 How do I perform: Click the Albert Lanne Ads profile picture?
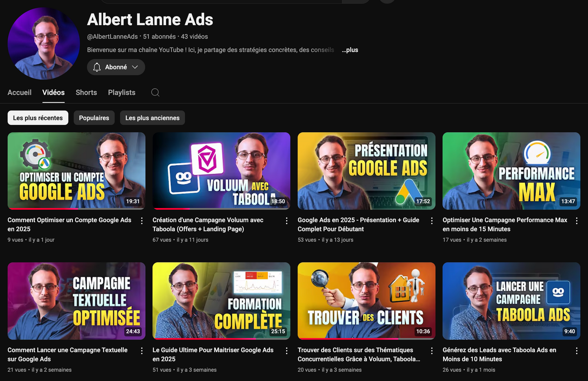44,43
